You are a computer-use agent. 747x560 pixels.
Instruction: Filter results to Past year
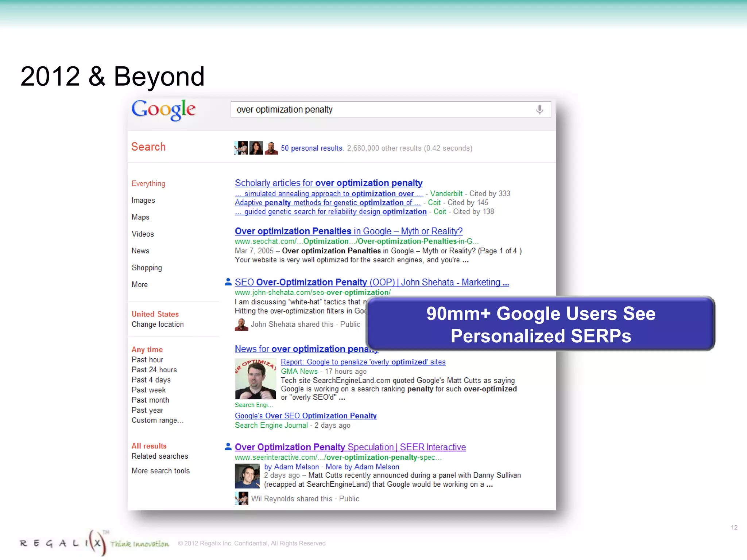pyautogui.click(x=147, y=410)
